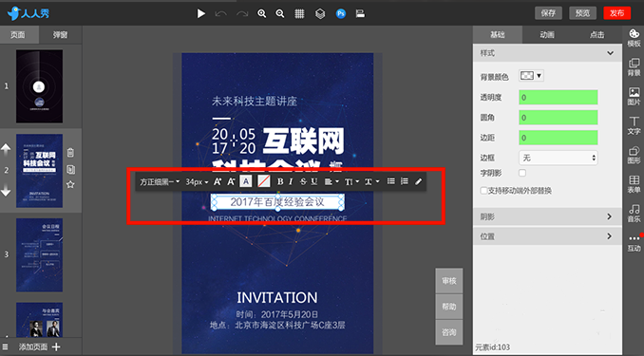Click the undo arrow icon

click(220, 13)
